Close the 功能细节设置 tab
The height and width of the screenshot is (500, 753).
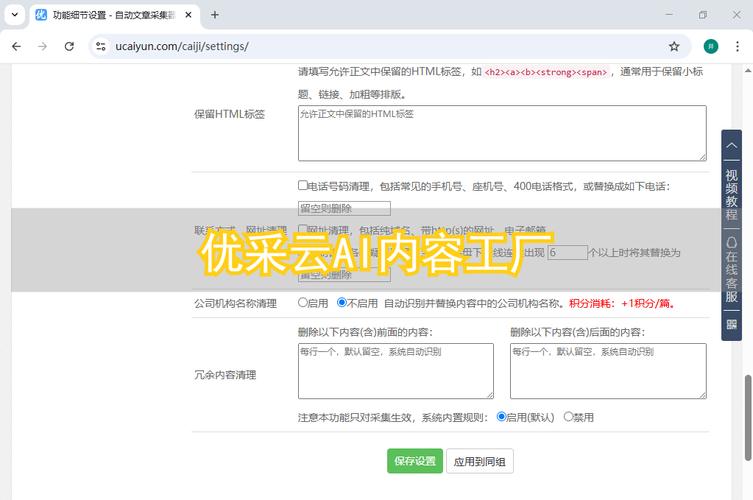tap(188, 15)
